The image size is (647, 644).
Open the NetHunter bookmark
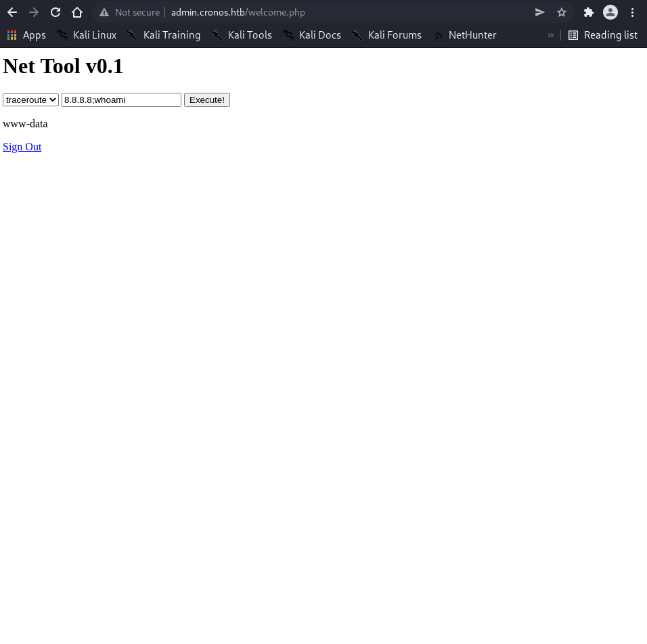465,35
